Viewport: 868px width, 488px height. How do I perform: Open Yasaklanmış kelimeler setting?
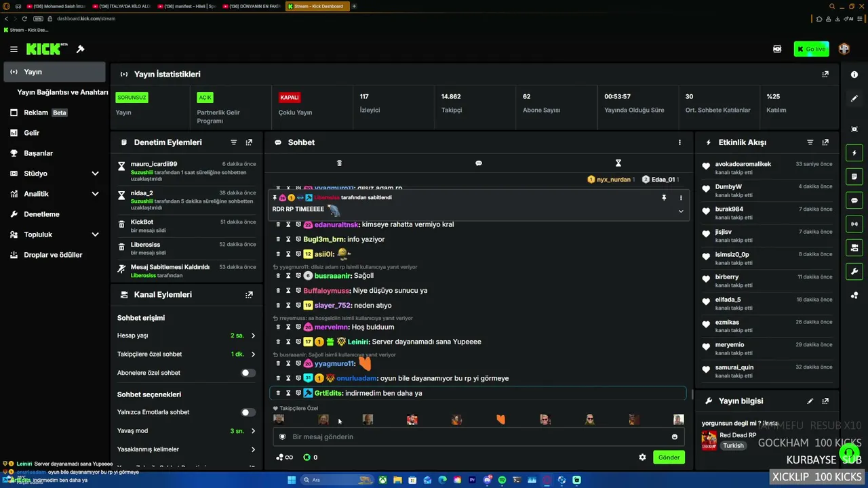point(186,449)
